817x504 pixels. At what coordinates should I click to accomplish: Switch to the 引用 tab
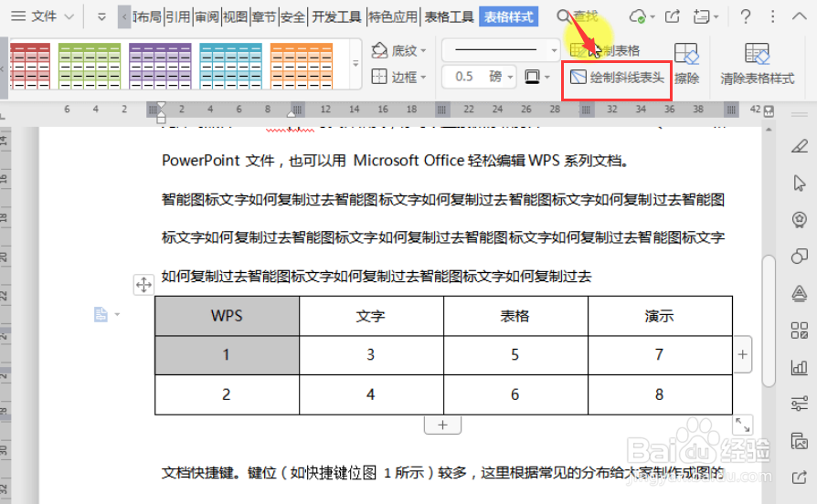[x=178, y=17]
